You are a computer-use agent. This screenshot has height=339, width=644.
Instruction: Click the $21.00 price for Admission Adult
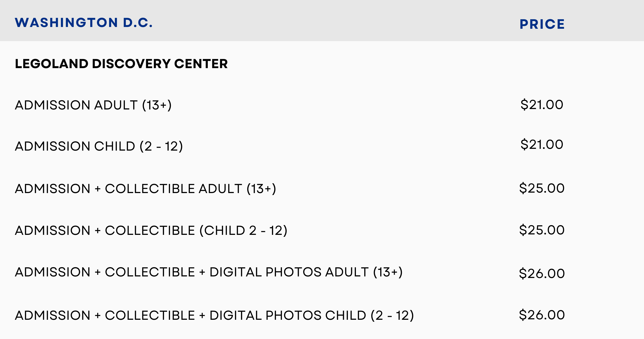click(542, 104)
